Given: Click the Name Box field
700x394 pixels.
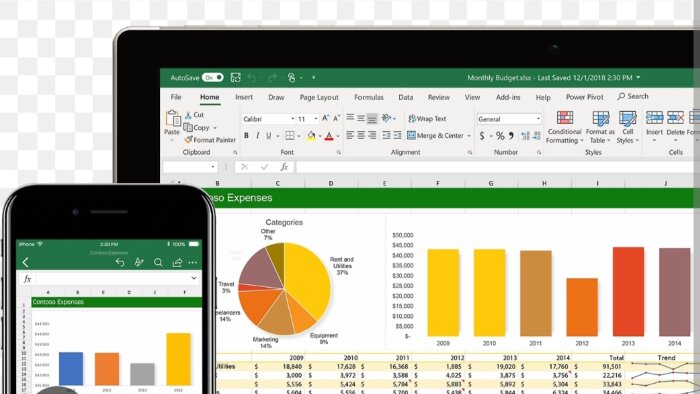Looking at the screenshot, I should pyautogui.click(x=190, y=166).
